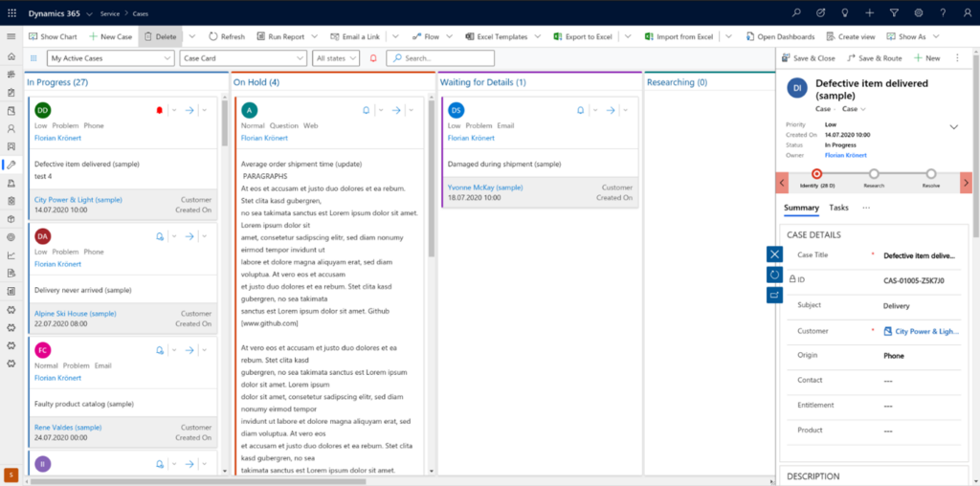Open the app launcher waffle icon
Image resolution: width=980 pixels, height=486 pixels.
point(11,12)
